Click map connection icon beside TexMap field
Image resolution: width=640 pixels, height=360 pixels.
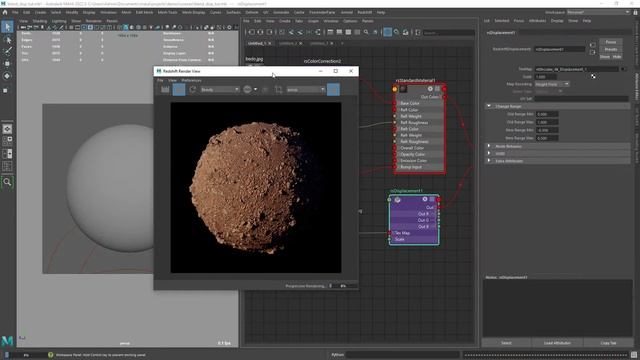(623, 69)
